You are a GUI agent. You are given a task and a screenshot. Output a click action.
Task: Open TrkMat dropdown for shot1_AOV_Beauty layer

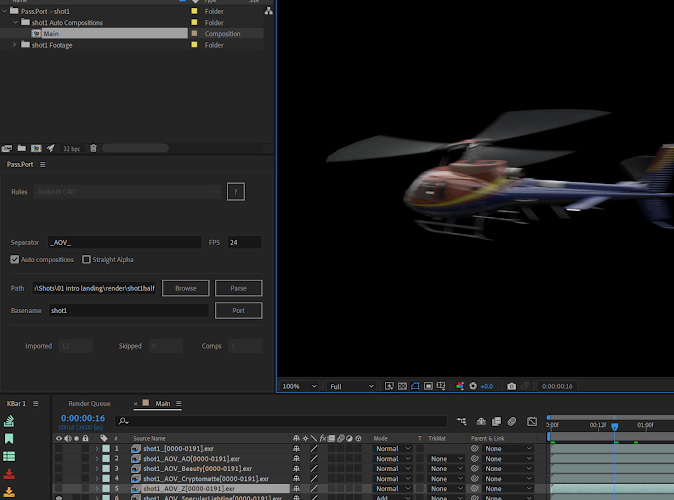447,469
